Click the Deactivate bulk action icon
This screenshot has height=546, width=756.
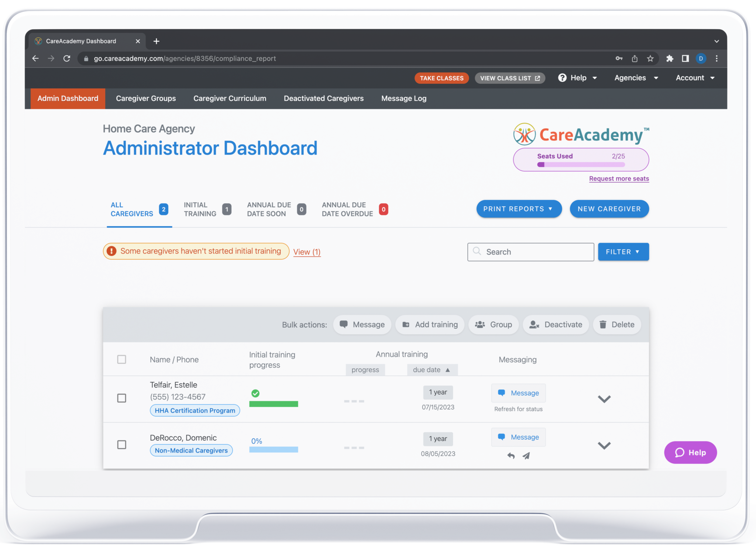pyautogui.click(x=535, y=325)
